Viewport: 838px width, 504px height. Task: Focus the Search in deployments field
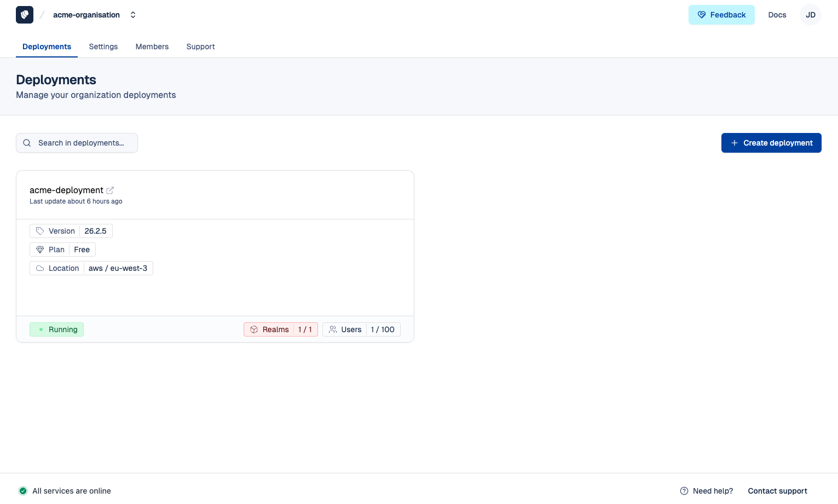[81, 143]
